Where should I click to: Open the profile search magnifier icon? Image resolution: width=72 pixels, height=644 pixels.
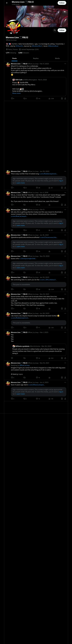point(55,30)
